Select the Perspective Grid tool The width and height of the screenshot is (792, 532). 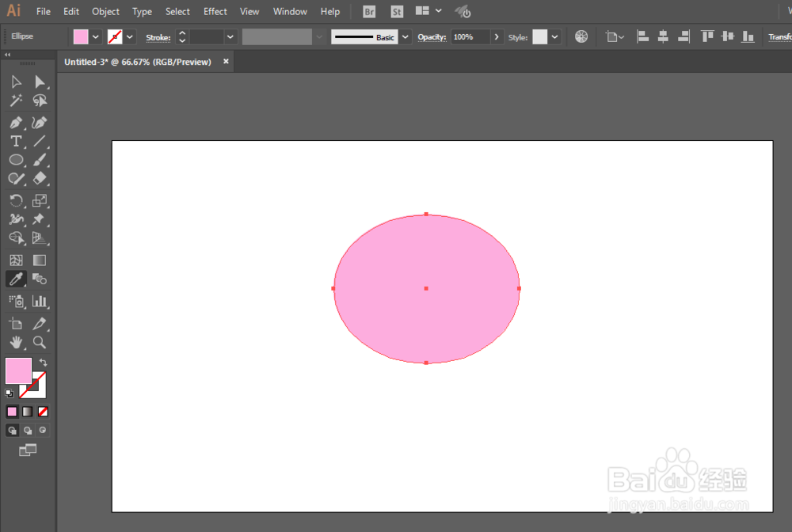point(40,237)
